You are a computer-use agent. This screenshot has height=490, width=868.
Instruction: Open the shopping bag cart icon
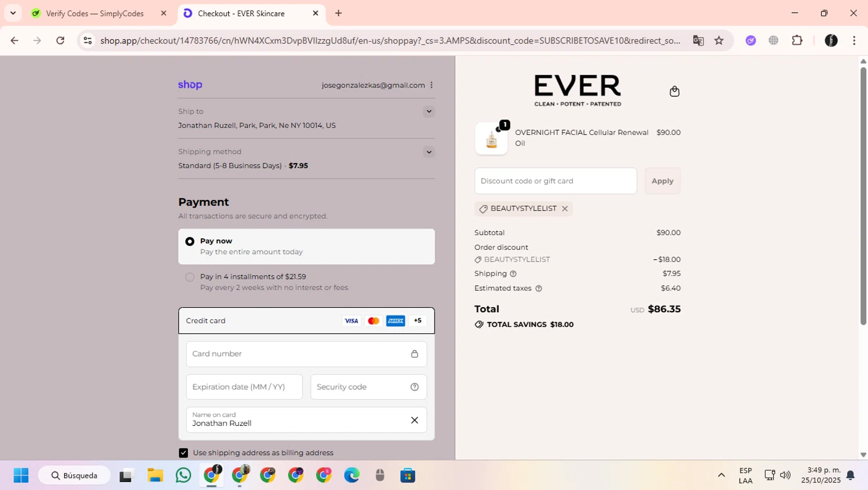[x=674, y=91]
